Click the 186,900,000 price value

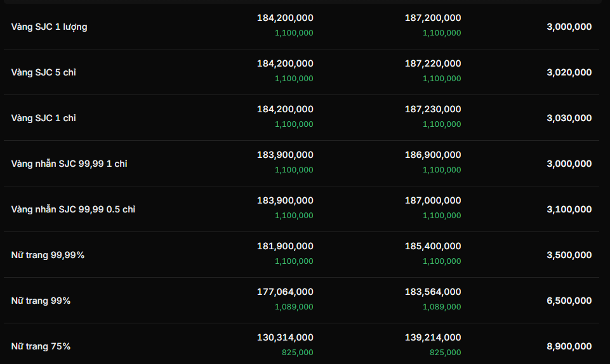[433, 155]
